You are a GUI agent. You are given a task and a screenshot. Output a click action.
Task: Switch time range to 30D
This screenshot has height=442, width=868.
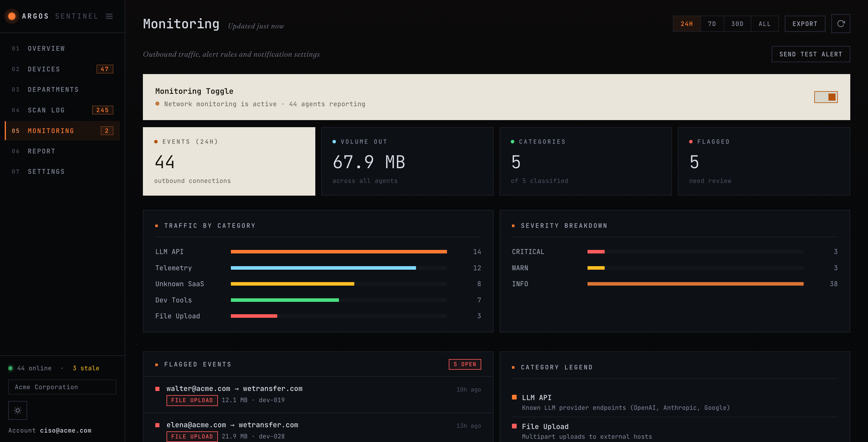[737, 24]
